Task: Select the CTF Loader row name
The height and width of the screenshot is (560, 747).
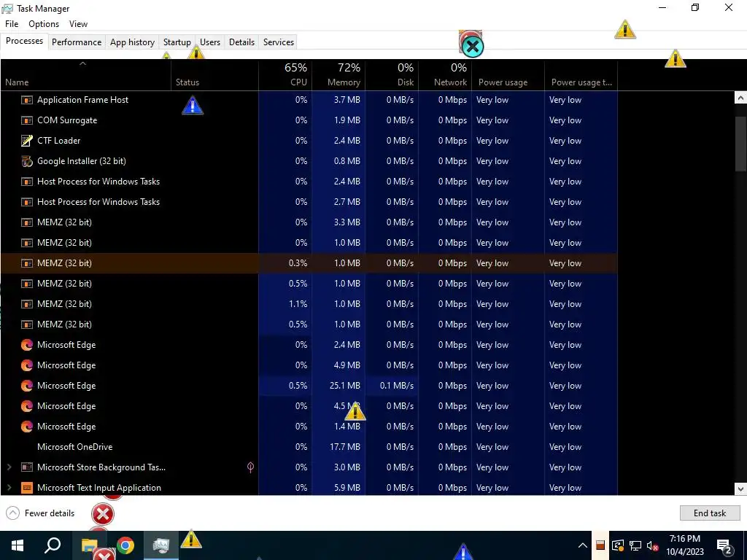Action: (x=59, y=141)
